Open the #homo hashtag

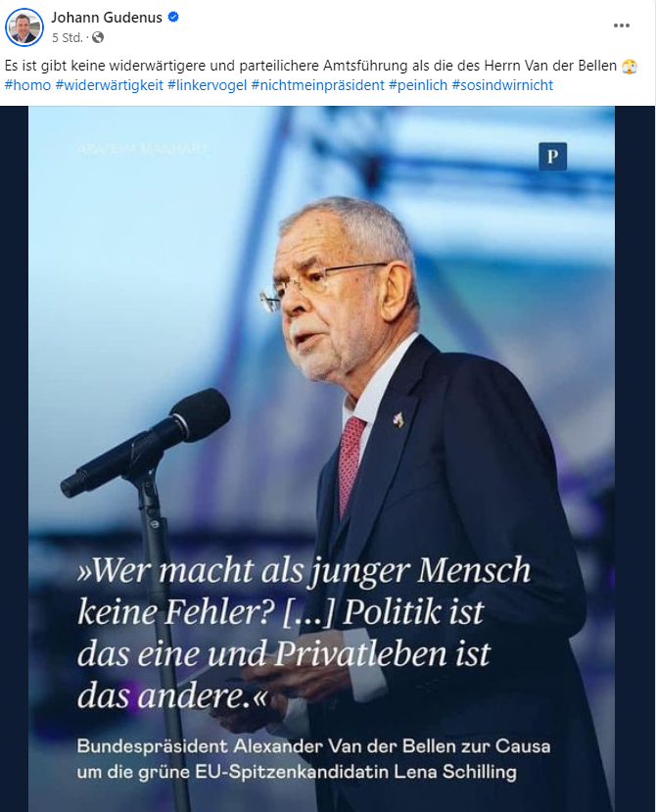pyautogui.click(x=28, y=85)
